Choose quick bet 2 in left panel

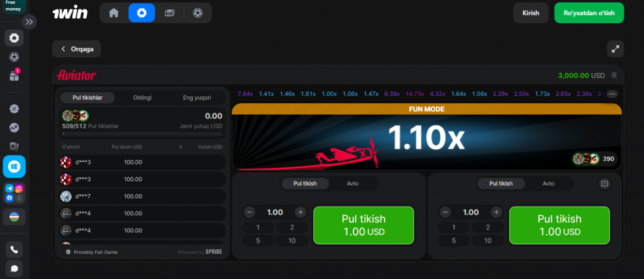pyautogui.click(x=292, y=227)
